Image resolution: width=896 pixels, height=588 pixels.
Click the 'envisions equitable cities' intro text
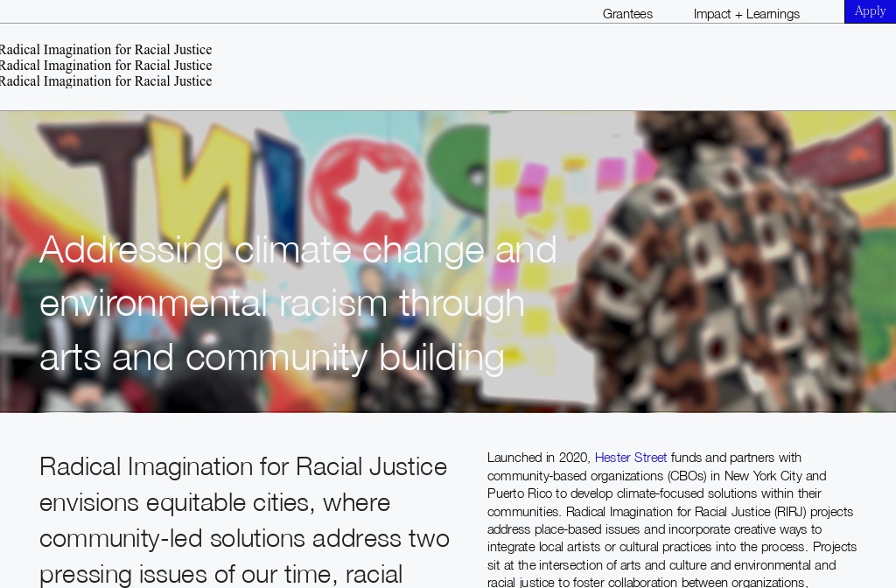click(x=214, y=502)
